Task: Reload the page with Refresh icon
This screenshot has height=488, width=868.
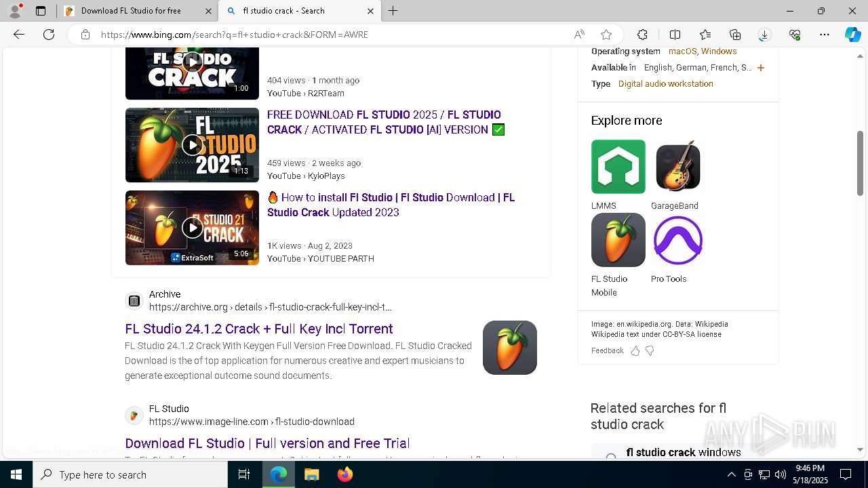Action: click(x=49, y=35)
